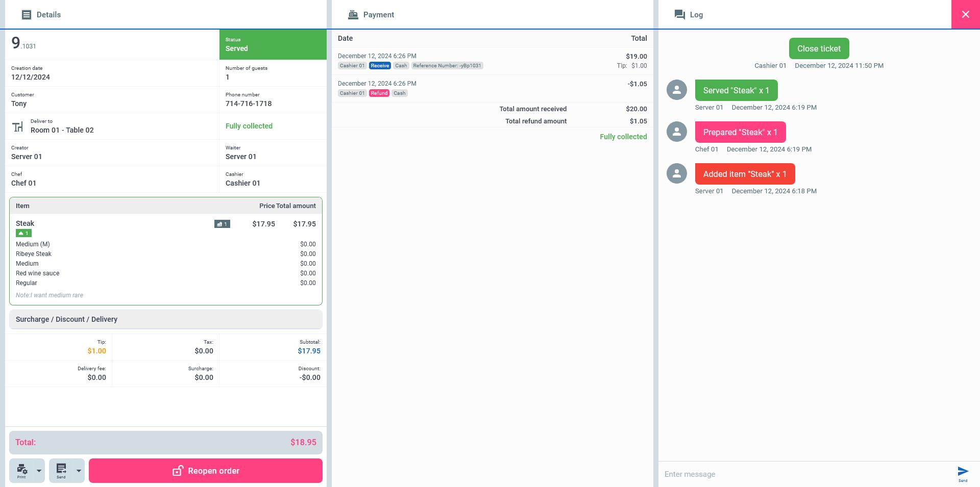Click the blue $17.95 subtotal value
Image resolution: width=980 pixels, height=487 pixels.
(309, 351)
